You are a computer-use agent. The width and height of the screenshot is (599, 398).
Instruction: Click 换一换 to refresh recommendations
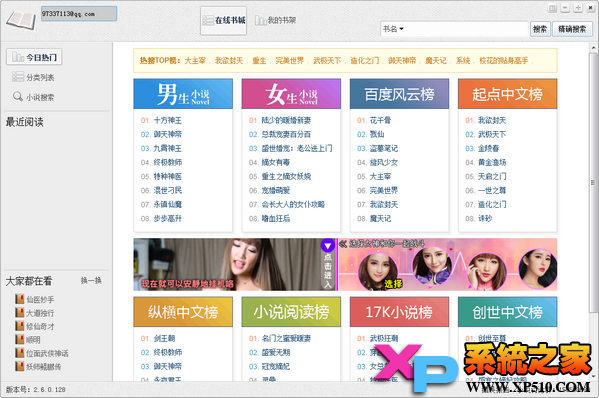[91, 280]
